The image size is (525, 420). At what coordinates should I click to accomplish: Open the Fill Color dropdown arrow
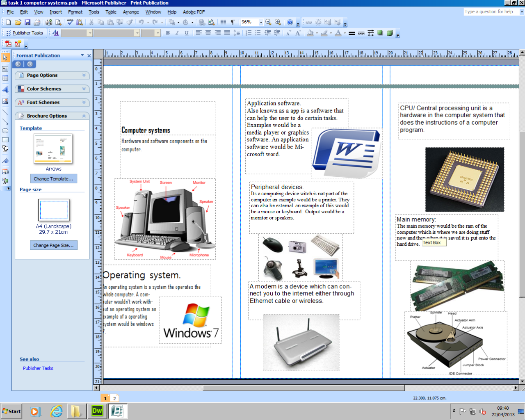(x=317, y=33)
